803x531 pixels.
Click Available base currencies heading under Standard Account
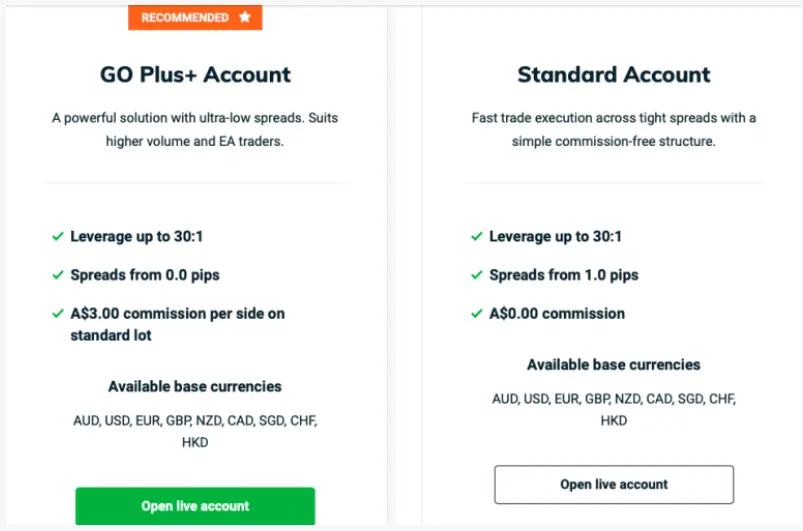pos(614,365)
